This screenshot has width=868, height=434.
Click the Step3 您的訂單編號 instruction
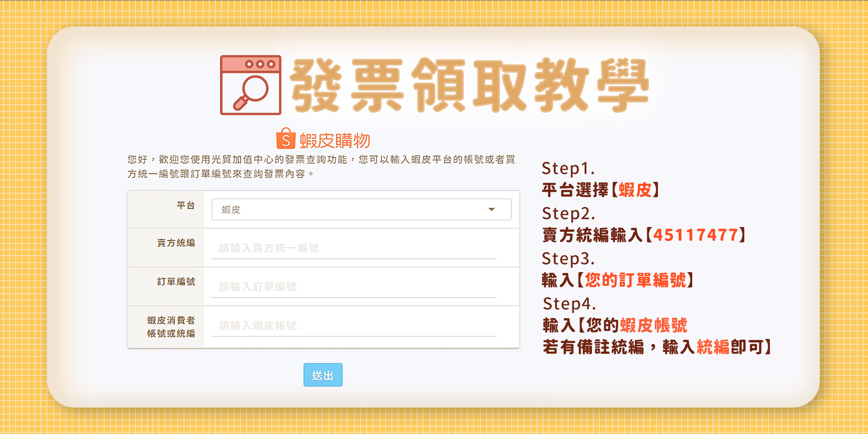pyautogui.click(x=635, y=280)
